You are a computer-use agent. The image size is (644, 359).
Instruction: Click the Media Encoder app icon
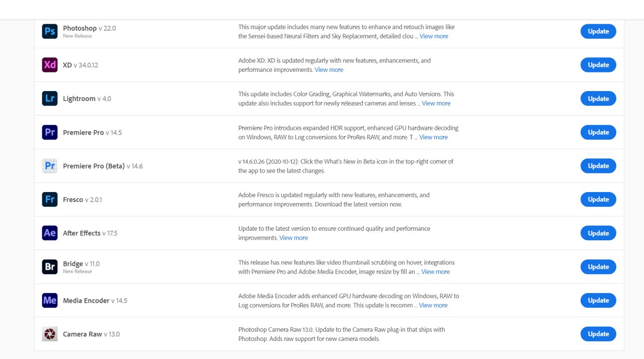(x=50, y=300)
